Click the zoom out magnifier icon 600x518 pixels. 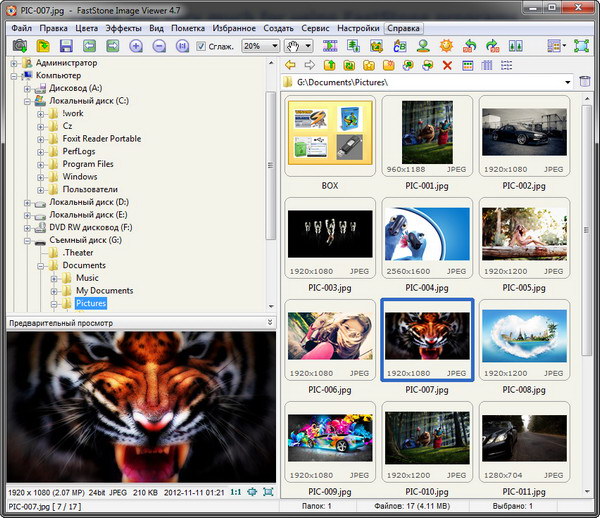[158, 46]
